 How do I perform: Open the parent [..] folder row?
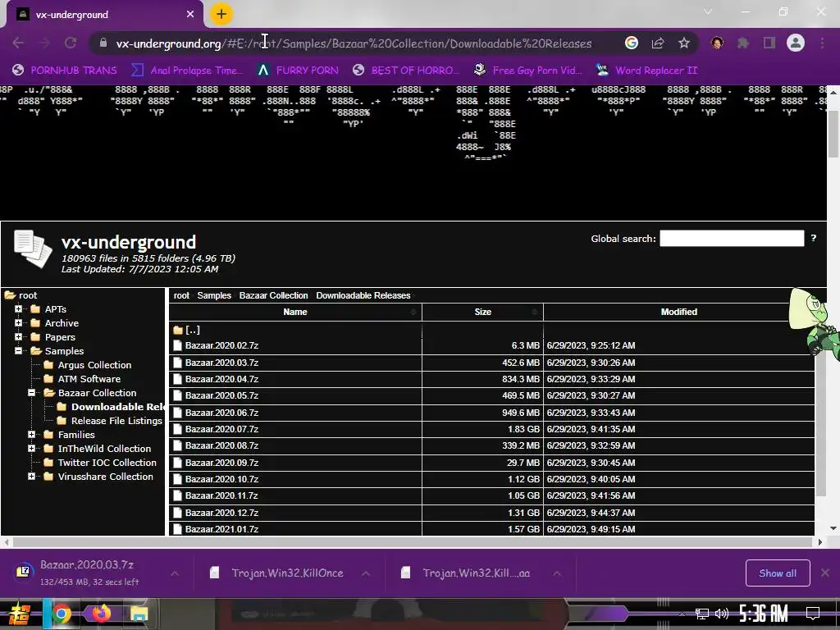click(x=295, y=330)
